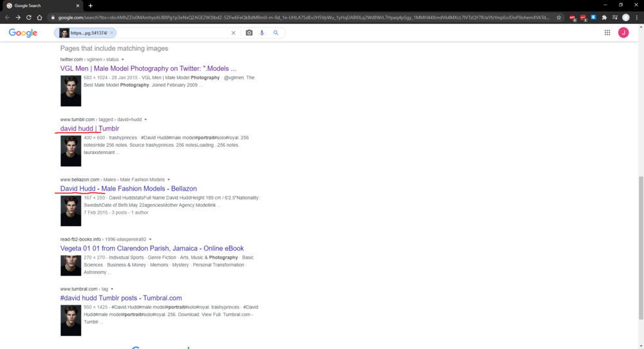
Task: Reload the page
Action: (29, 17)
